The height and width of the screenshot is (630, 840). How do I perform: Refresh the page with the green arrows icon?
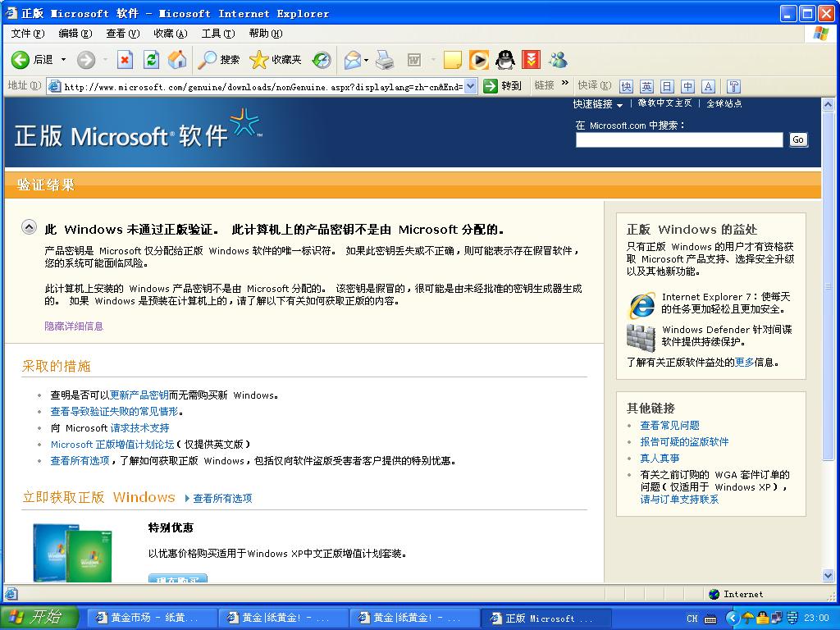coord(151,59)
